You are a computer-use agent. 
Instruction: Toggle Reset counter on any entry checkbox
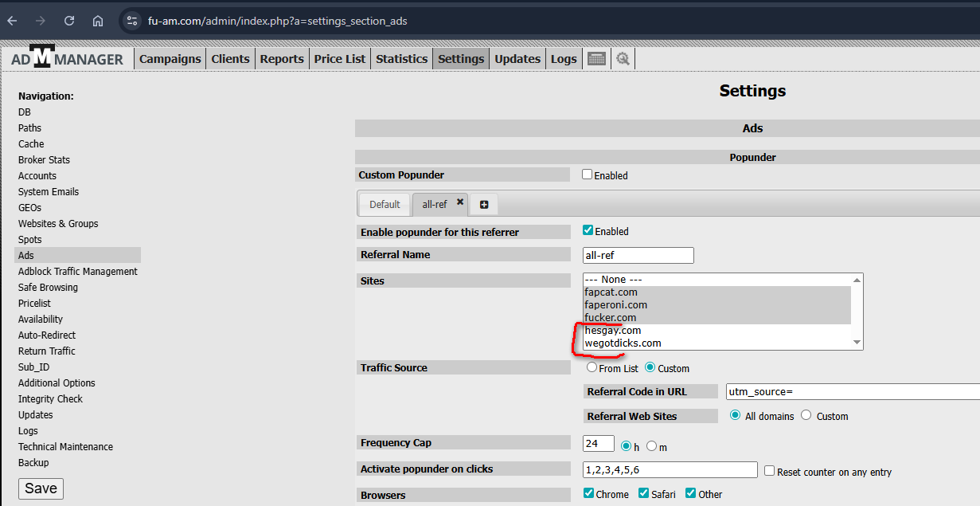[769, 471]
